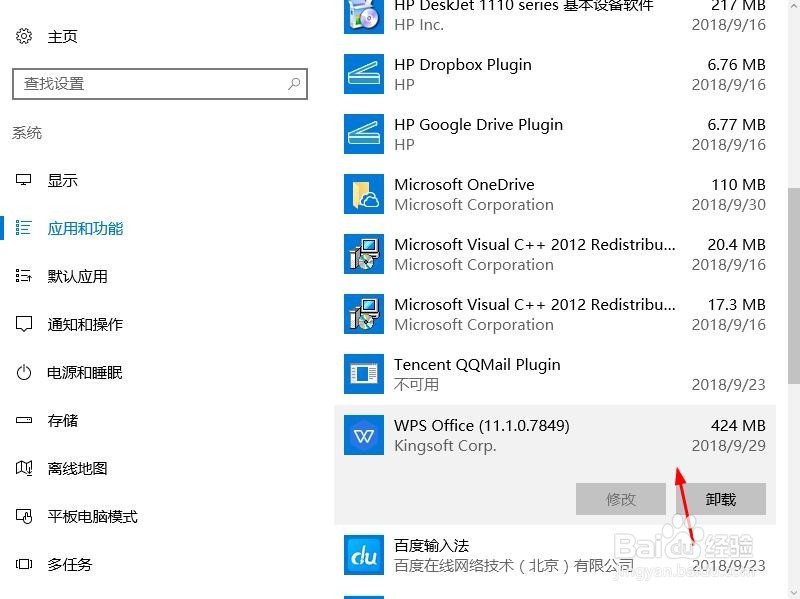Click the Microsoft OneDrive cloud icon

364,194
